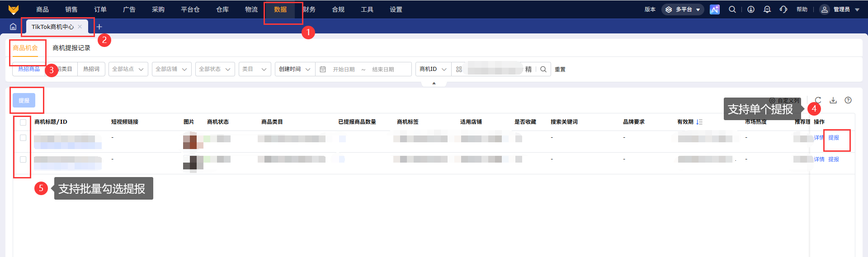Click 提报 link in first row
Image resolution: width=868 pixels, height=257 pixels.
(834, 138)
